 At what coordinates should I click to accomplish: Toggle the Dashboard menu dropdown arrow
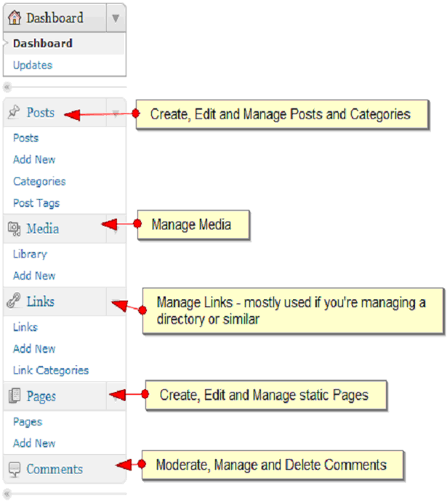tap(116, 17)
